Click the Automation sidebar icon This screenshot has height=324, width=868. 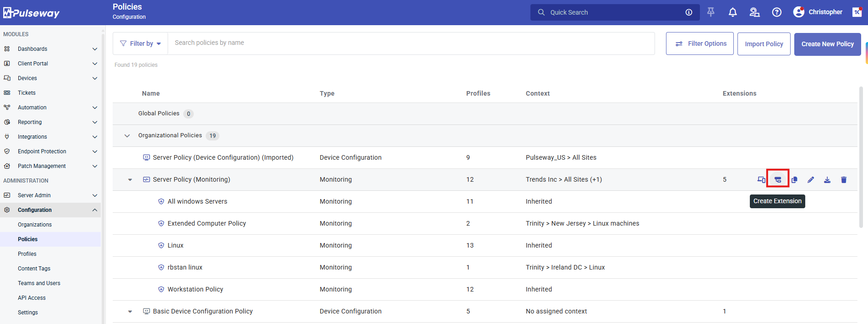[x=7, y=108]
